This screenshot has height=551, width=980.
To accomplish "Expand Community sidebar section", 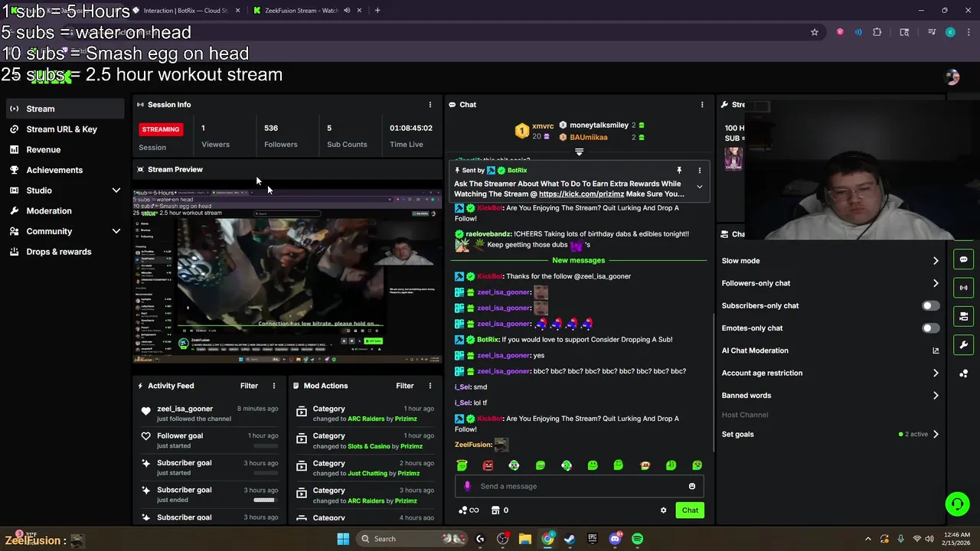I will coord(116,231).
